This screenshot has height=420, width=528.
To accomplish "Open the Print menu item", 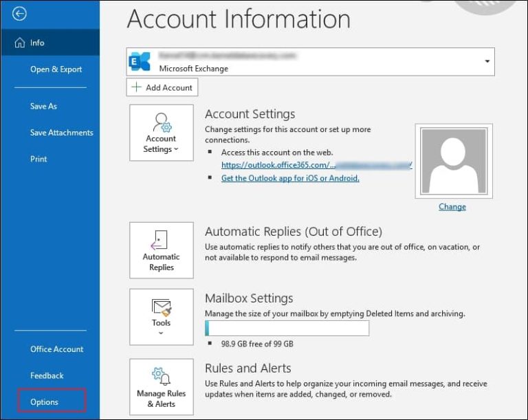I will tap(38, 159).
